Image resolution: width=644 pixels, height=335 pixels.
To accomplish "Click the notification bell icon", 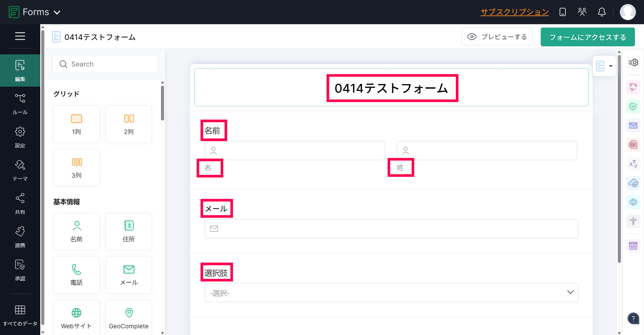I will (x=602, y=12).
